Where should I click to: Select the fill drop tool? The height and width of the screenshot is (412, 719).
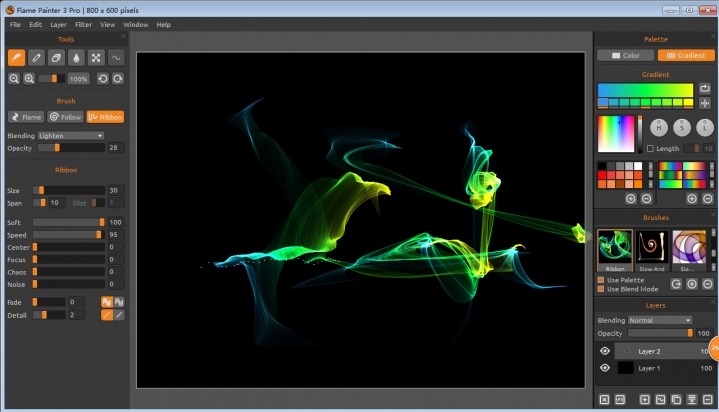tap(76, 57)
